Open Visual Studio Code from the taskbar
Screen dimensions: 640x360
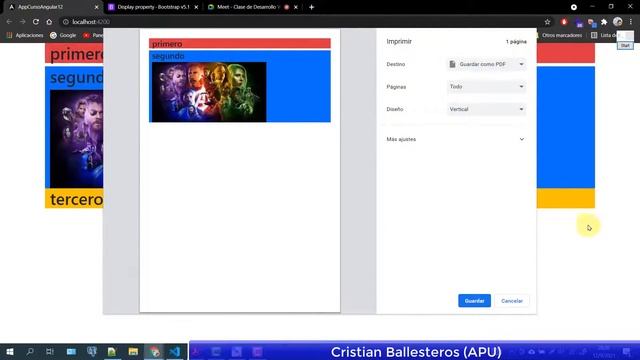(175, 351)
